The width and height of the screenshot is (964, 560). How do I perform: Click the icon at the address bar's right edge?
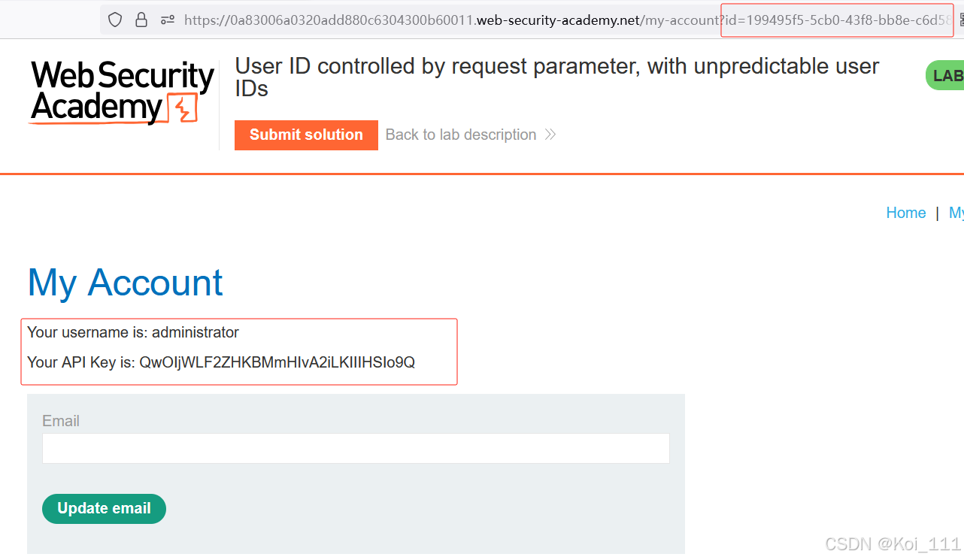960,20
